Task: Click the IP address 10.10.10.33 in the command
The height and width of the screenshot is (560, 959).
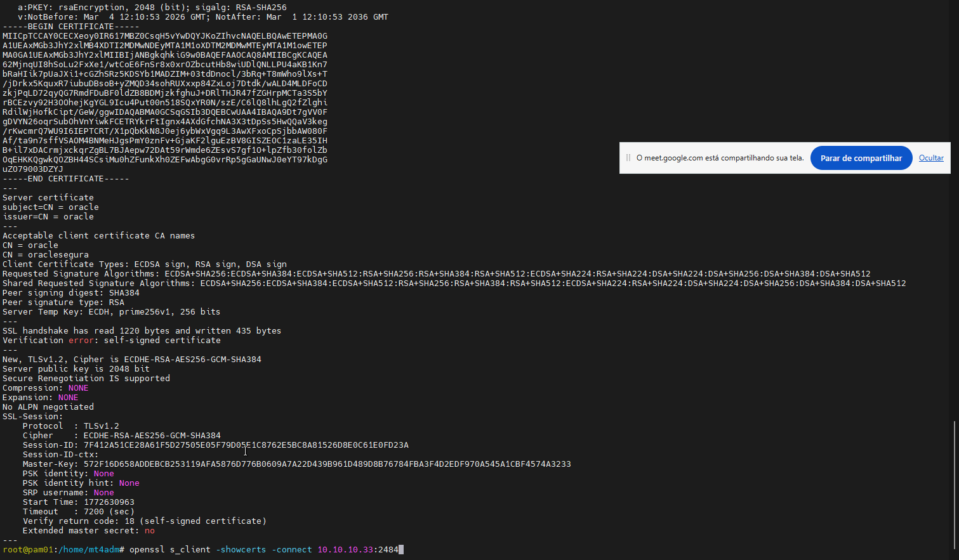Action: point(345,550)
